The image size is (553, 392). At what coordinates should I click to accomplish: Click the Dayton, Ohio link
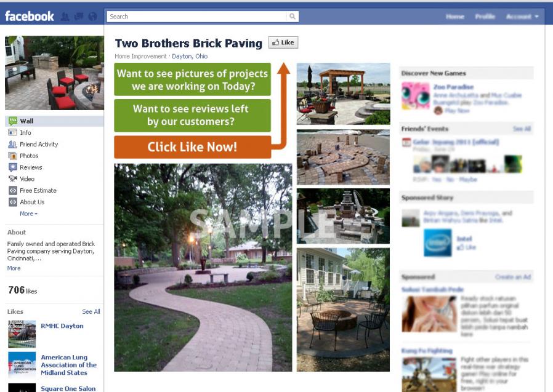click(190, 56)
